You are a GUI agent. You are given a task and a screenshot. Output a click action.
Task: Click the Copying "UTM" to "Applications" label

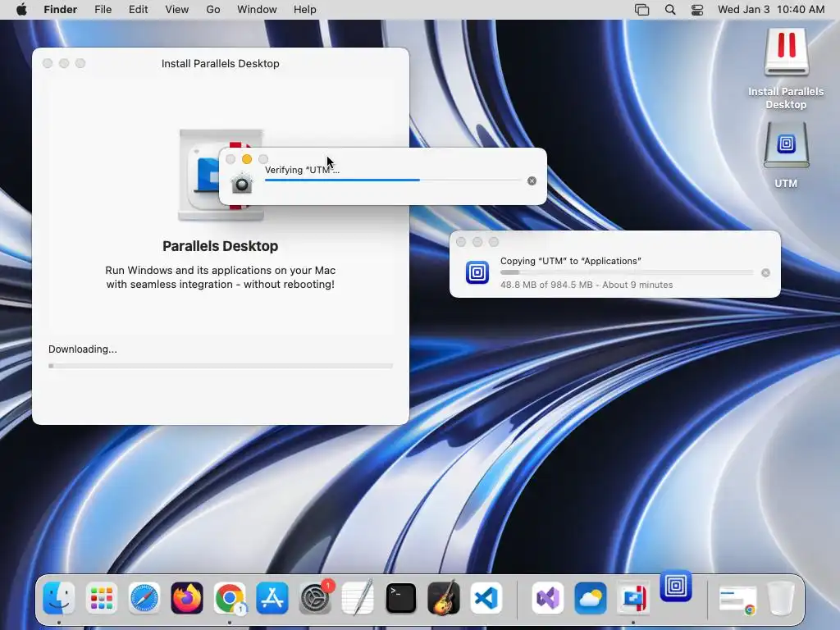(x=571, y=261)
